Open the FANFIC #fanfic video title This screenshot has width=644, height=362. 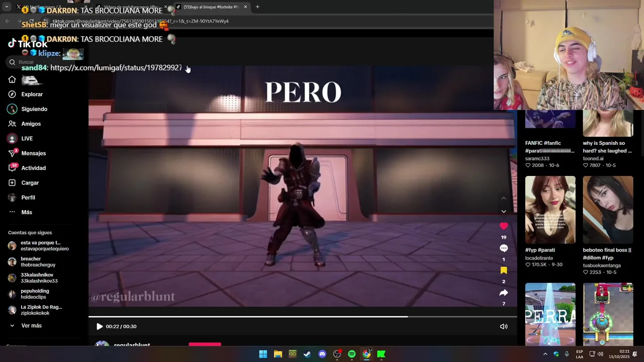coord(550,147)
